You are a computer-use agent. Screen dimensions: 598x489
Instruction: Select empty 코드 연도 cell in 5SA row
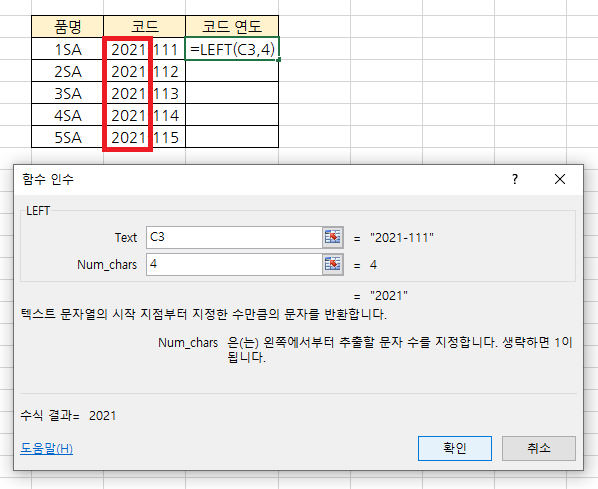click(x=232, y=137)
